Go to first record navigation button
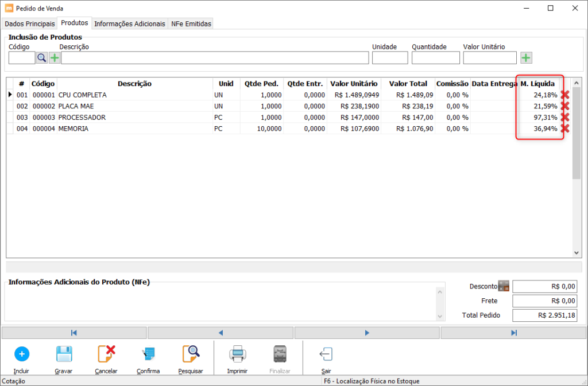The height and width of the screenshot is (386, 588). click(74, 333)
